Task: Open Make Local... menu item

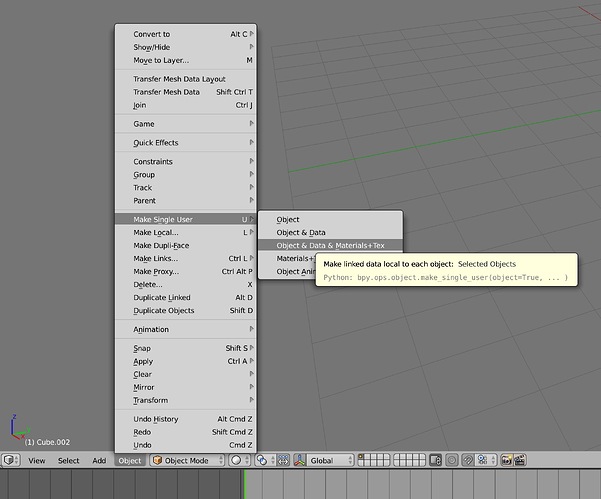Action: pyautogui.click(x=186, y=232)
